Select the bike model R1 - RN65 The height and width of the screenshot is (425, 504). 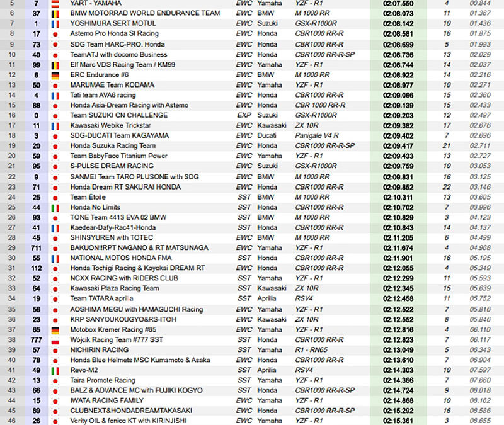pos(311,350)
